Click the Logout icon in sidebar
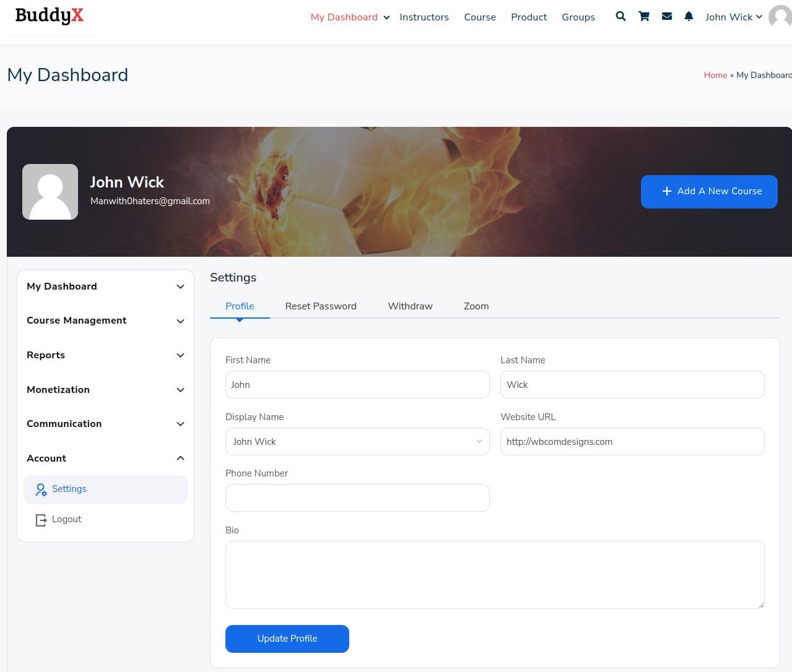Viewport: 792px width, 672px height. click(x=41, y=520)
